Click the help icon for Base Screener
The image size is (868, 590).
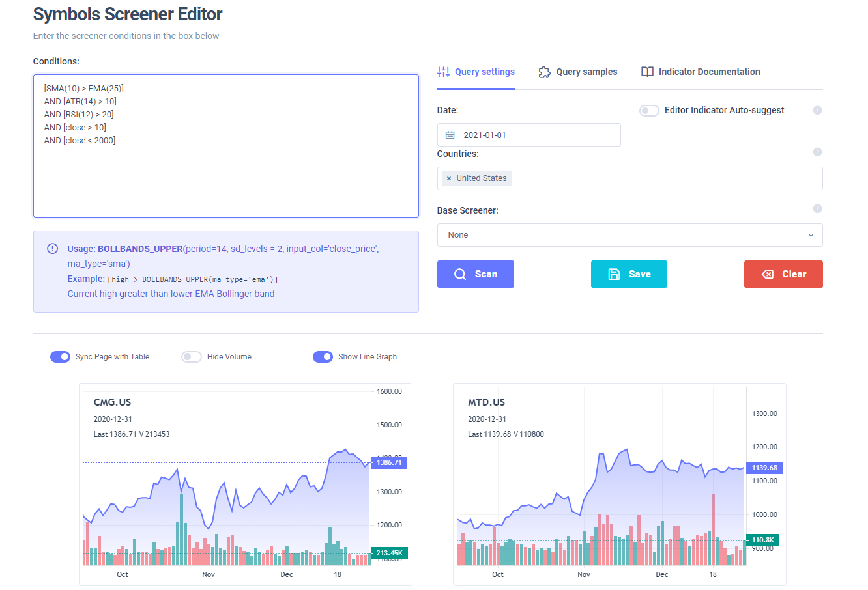pyautogui.click(x=817, y=208)
